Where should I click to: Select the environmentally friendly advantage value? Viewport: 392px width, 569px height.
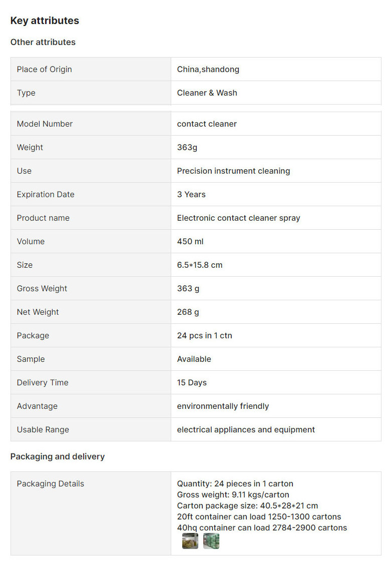click(x=223, y=406)
